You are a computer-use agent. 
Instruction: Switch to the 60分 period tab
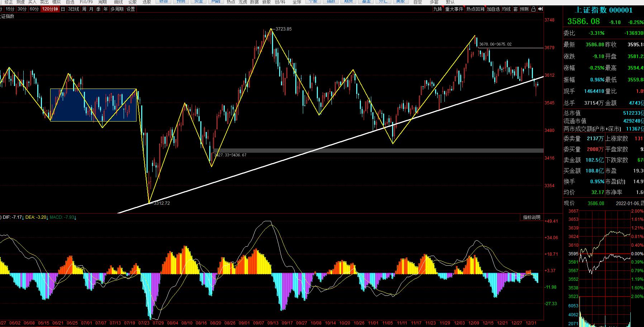pyautogui.click(x=34, y=9)
